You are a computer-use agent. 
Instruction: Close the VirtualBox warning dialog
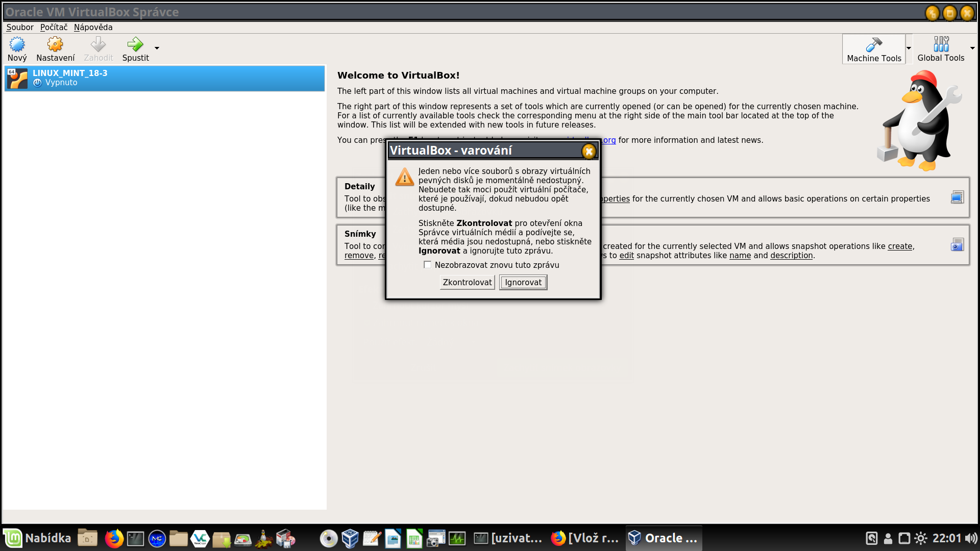pos(589,151)
